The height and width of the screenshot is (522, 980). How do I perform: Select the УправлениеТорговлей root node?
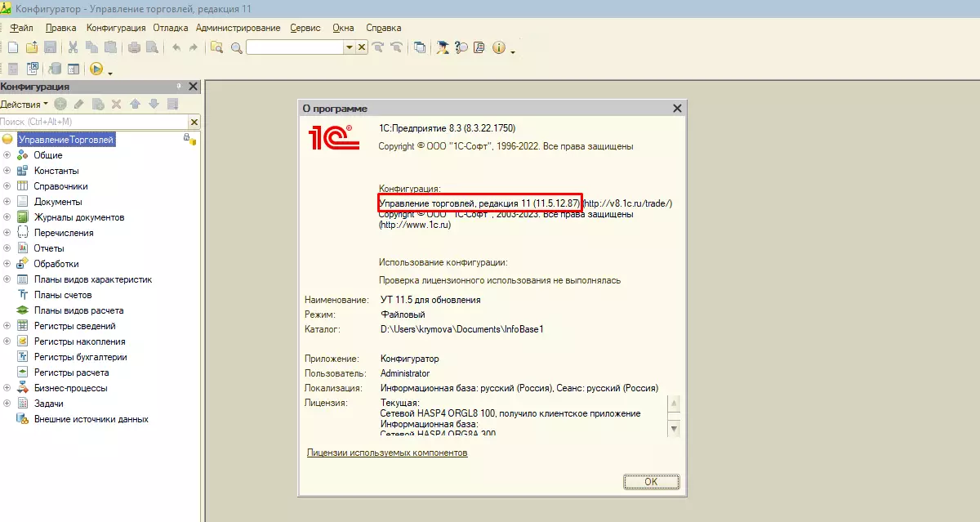coord(66,140)
